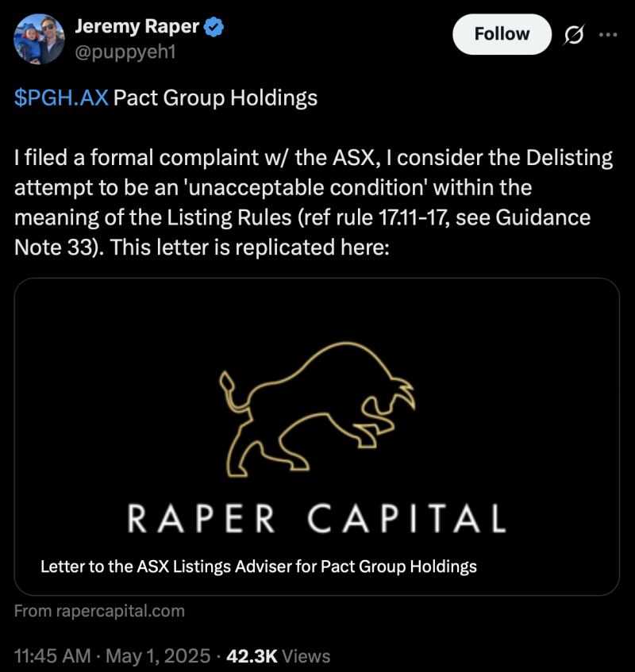View the 42.3K Views count

click(x=278, y=656)
